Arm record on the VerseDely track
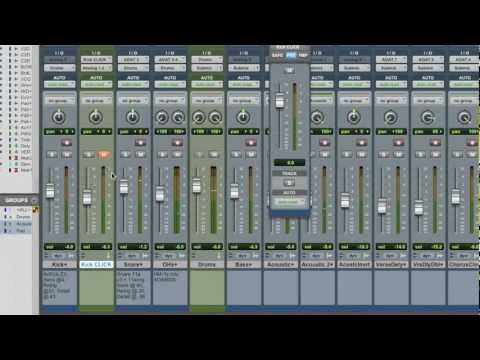The image size is (480, 360). 398,143
